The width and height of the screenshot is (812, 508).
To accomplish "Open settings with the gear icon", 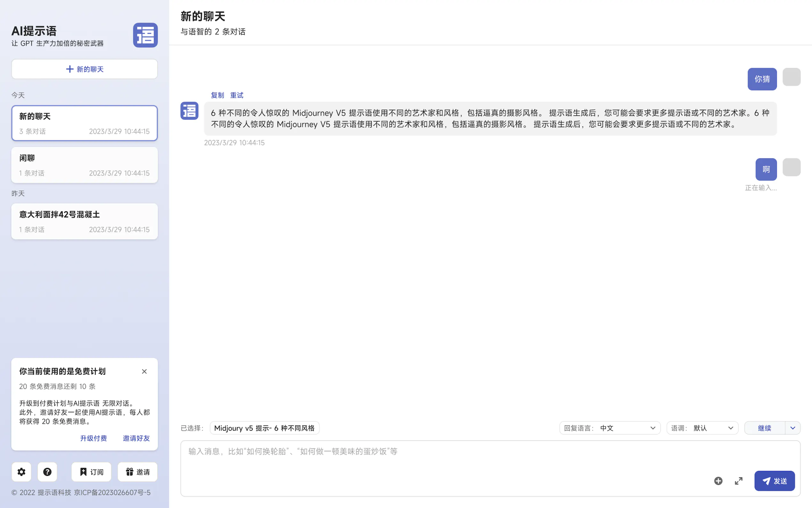I will click(21, 472).
